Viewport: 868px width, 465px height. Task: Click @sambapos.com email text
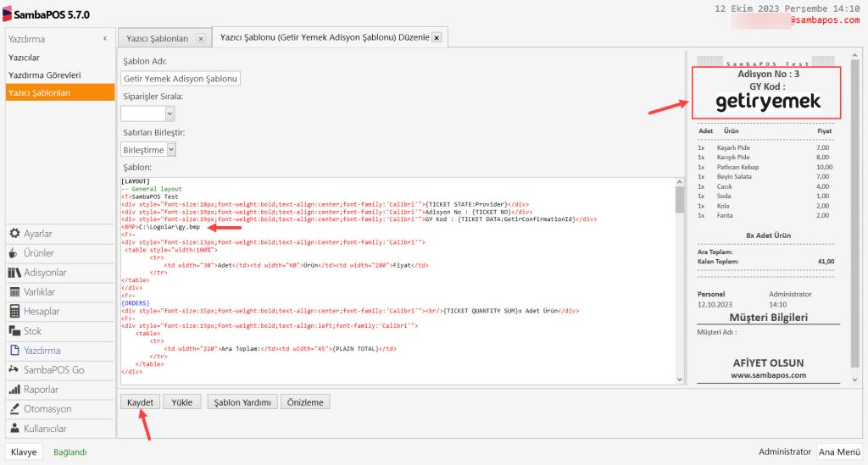(825, 20)
